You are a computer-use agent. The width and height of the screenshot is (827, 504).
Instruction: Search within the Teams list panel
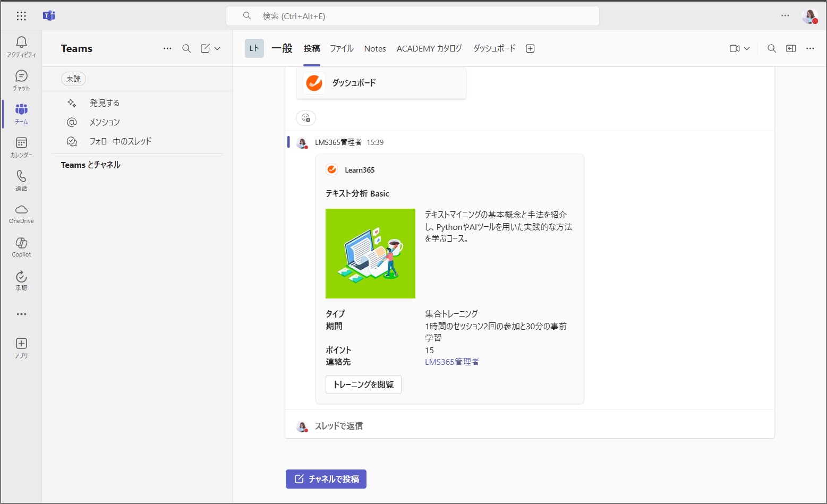pyautogui.click(x=186, y=48)
